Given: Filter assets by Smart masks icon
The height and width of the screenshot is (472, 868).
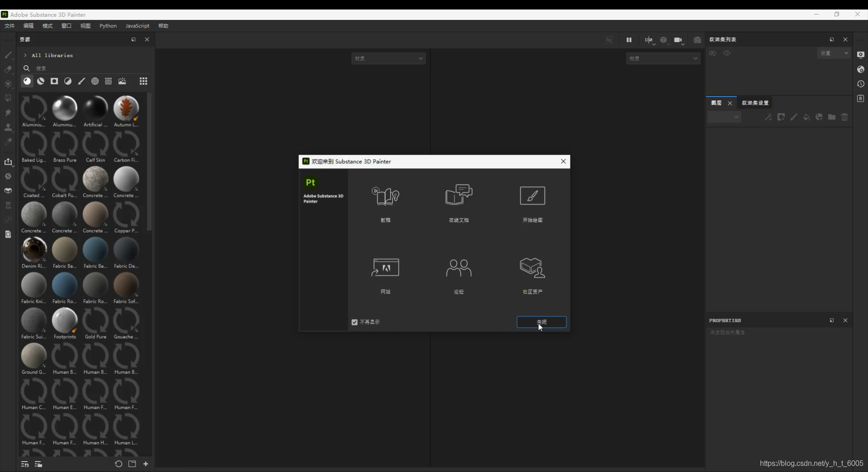Looking at the screenshot, I should point(54,81).
